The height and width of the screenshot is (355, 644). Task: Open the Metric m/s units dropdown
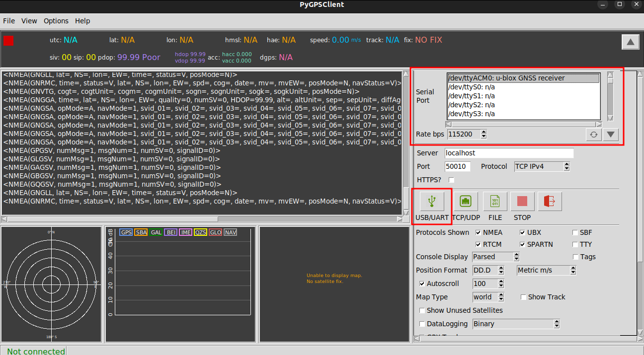[x=546, y=270]
